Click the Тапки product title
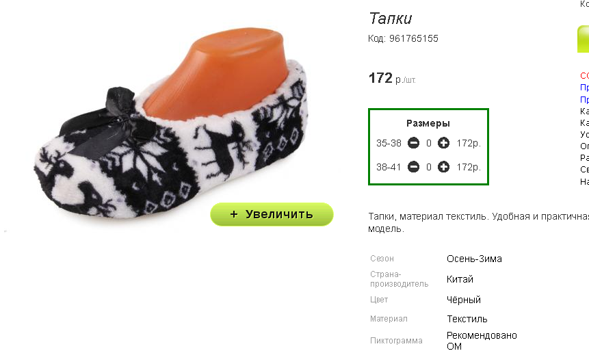The height and width of the screenshot is (364, 589). point(391,18)
